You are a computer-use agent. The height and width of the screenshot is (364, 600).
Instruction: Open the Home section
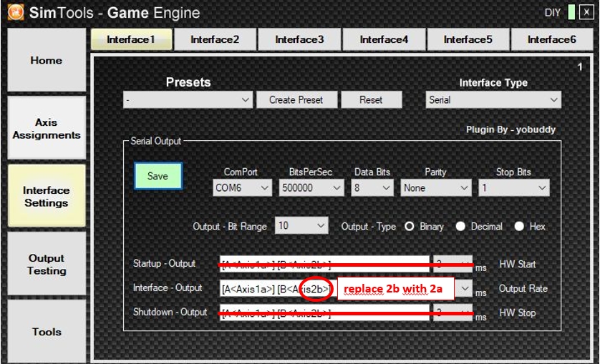tap(47, 60)
